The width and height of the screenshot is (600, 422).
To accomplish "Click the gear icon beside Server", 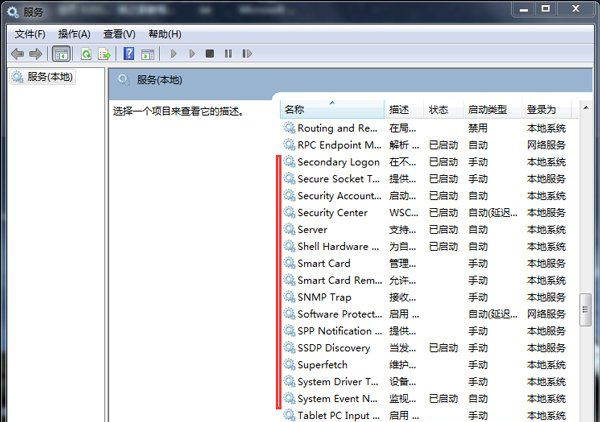I will coord(289,230).
